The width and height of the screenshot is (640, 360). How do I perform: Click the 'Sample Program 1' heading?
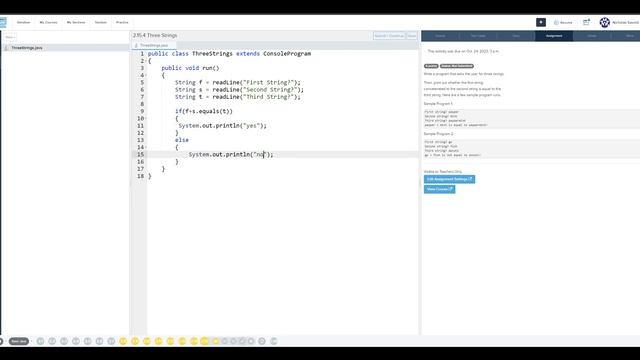pyautogui.click(x=438, y=104)
